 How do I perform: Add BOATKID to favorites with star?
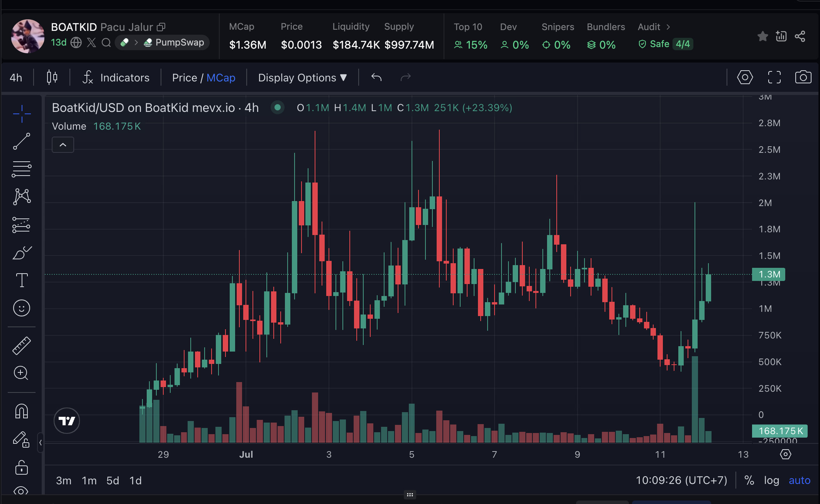point(763,36)
